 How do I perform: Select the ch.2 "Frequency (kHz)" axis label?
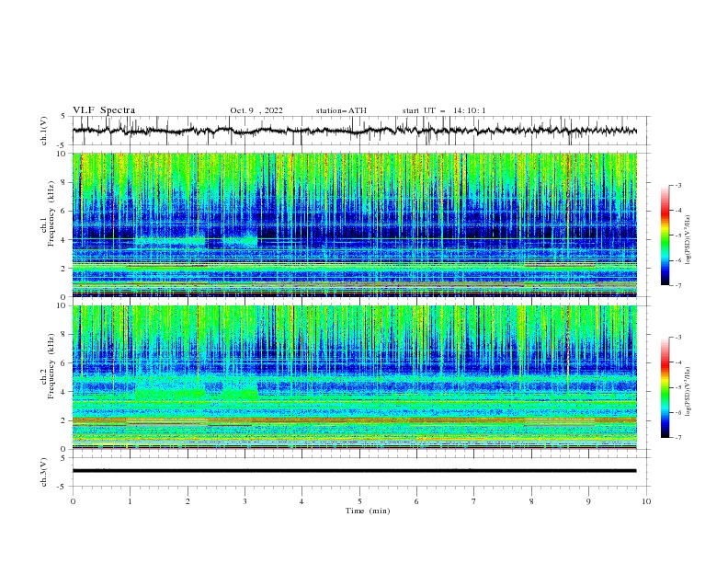tap(51, 366)
